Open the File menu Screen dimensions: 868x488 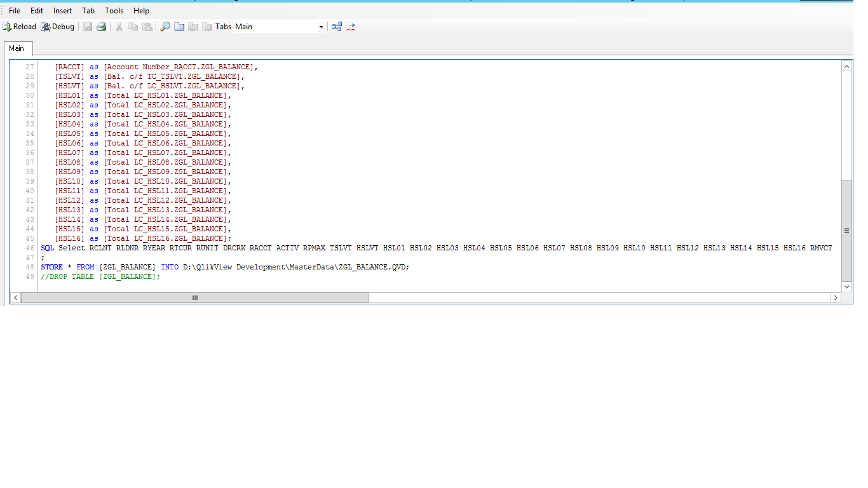tap(15, 11)
